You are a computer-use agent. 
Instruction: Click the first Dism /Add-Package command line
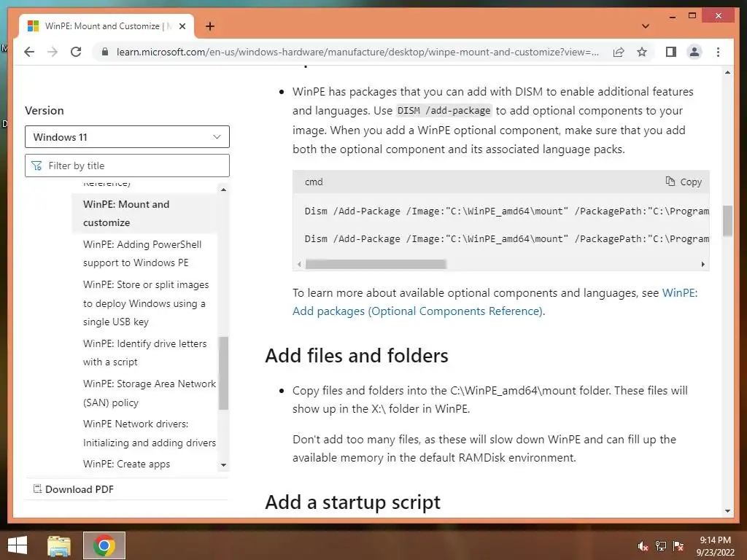[506, 211]
